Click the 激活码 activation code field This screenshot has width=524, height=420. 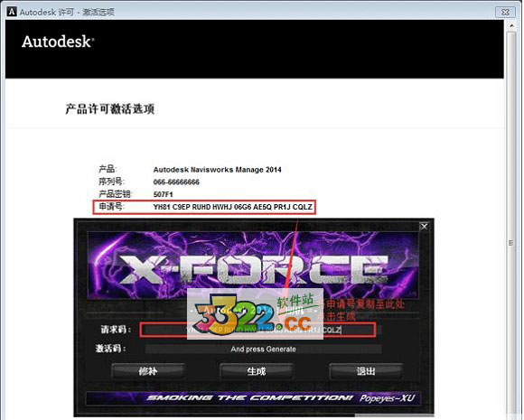pos(263,349)
